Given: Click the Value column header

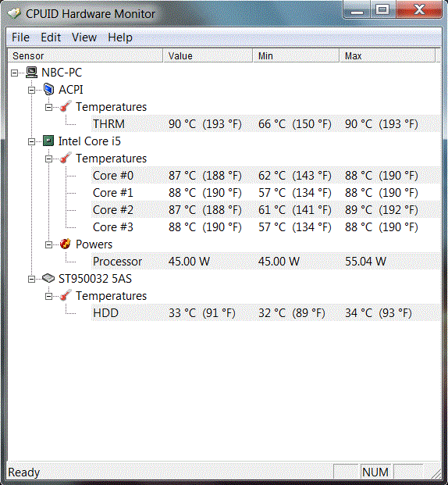Looking at the screenshot, I should pos(208,55).
